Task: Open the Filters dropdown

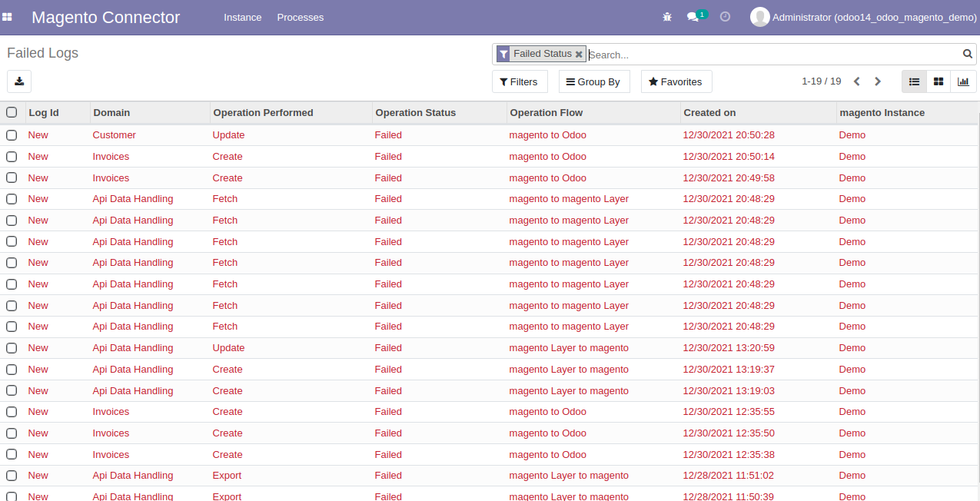Action: tap(520, 81)
